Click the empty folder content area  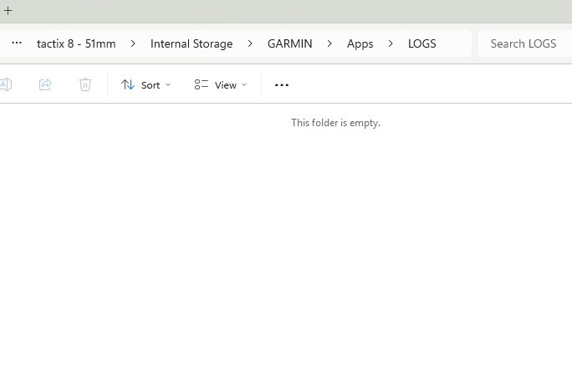284,251
